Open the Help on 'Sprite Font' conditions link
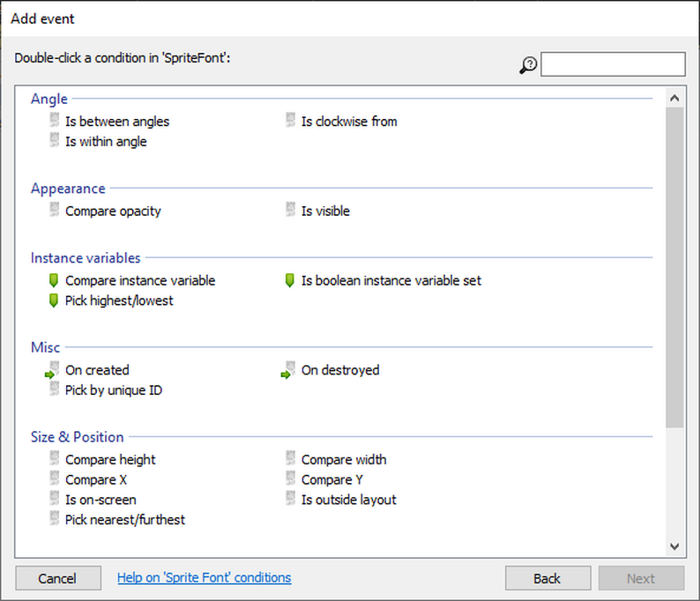 [204, 578]
